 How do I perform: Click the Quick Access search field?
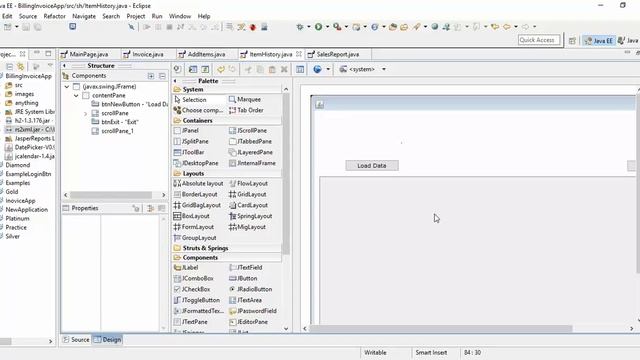[538, 40]
